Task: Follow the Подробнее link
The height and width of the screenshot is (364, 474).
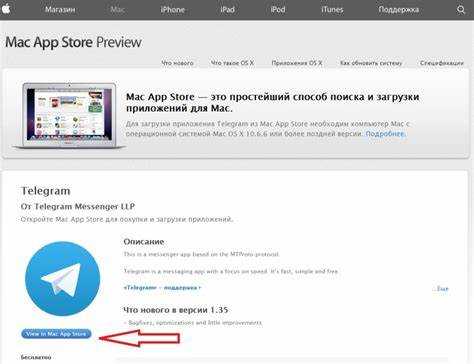Action: [x=385, y=134]
